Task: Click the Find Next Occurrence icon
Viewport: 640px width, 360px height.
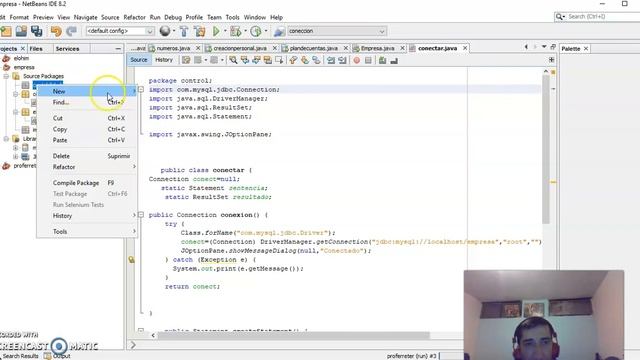Action: (x=256, y=60)
